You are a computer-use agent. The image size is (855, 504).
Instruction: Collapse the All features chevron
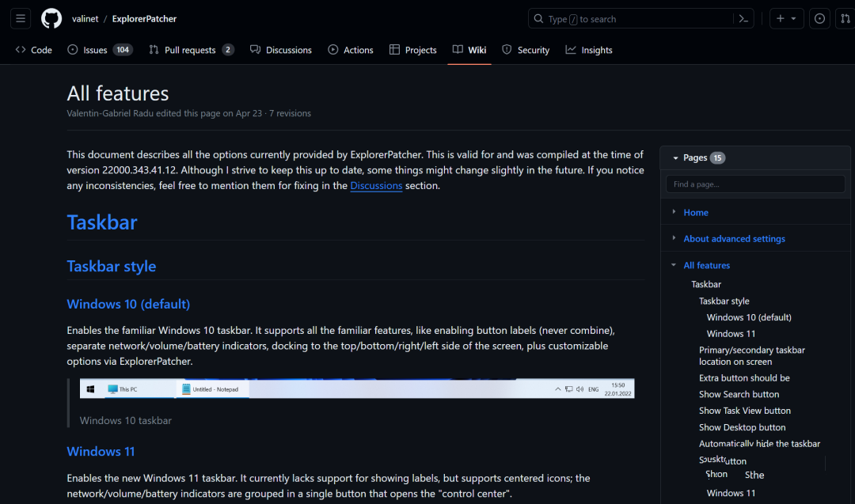(x=674, y=265)
